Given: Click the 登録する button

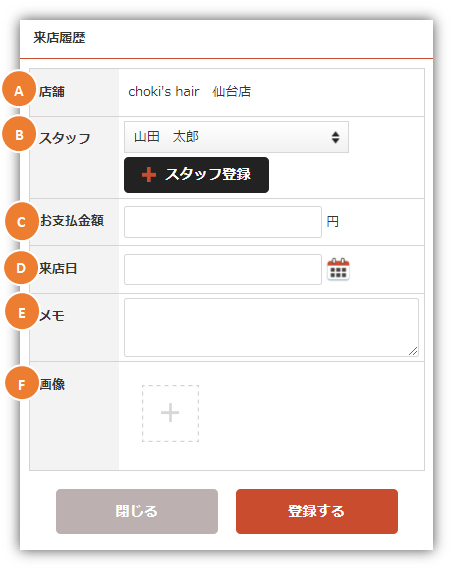Looking at the screenshot, I should 317,511.
